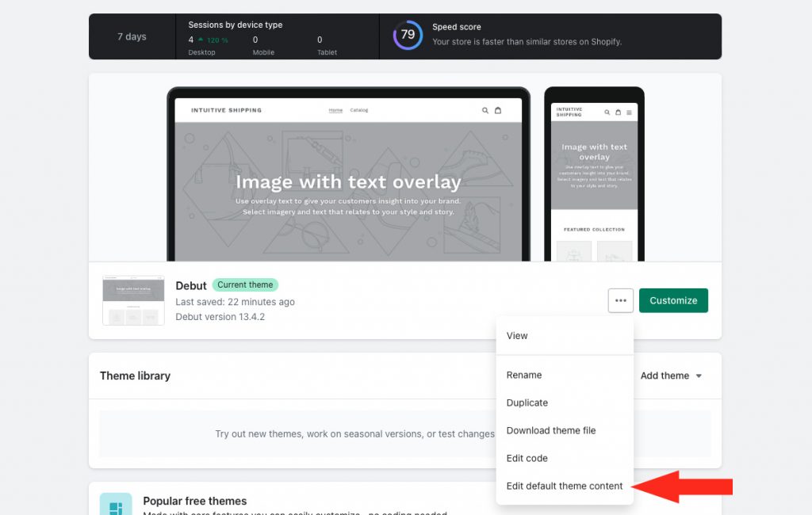Expand the Add theme dropdown
Viewport: 812px width, 515px height.
click(x=671, y=376)
